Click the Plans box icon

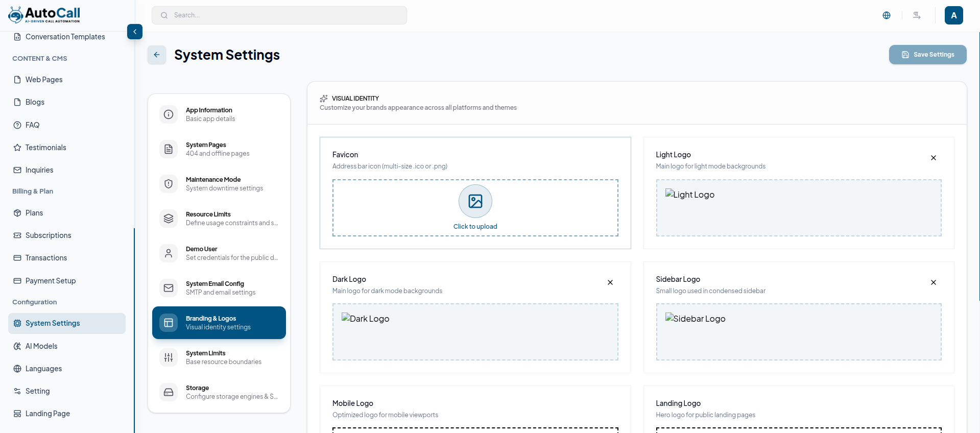tap(17, 213)
